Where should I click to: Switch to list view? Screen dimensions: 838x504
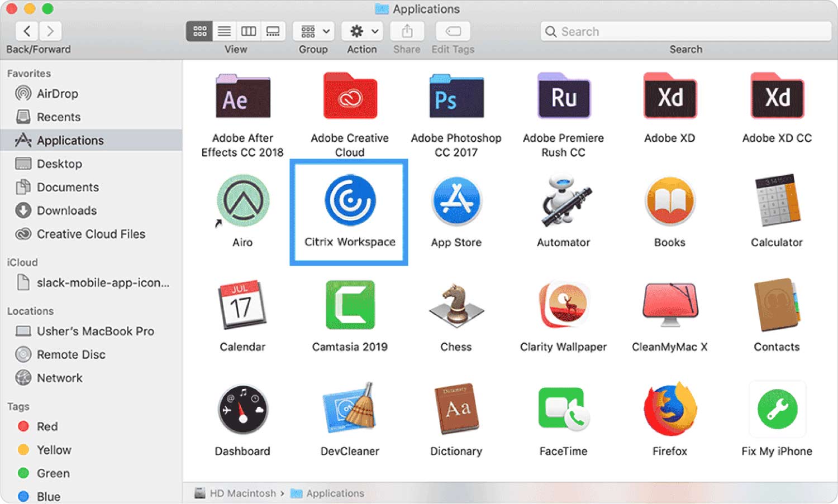(224, 31)
